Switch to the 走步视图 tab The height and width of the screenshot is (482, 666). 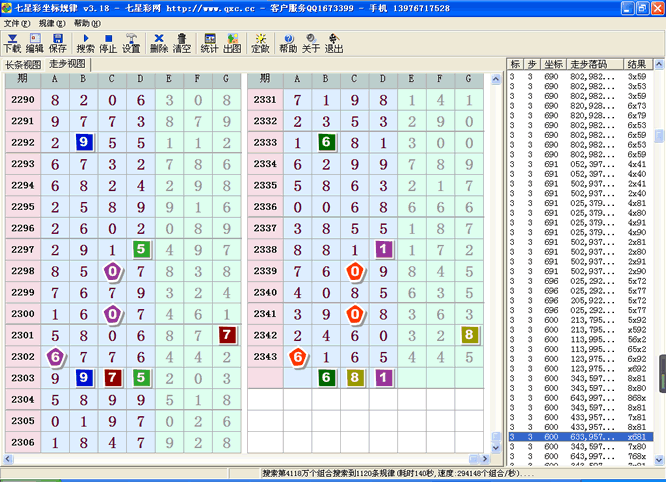68,64
